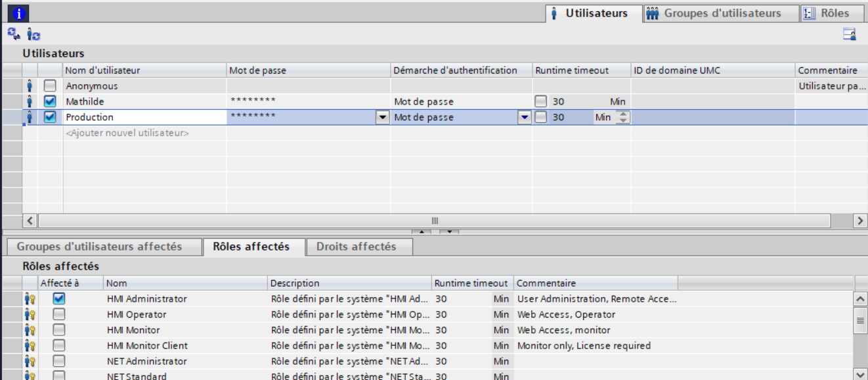Open the password dropdown for Production
Viewport: 868px width, 380px height.
click(383, 118)
